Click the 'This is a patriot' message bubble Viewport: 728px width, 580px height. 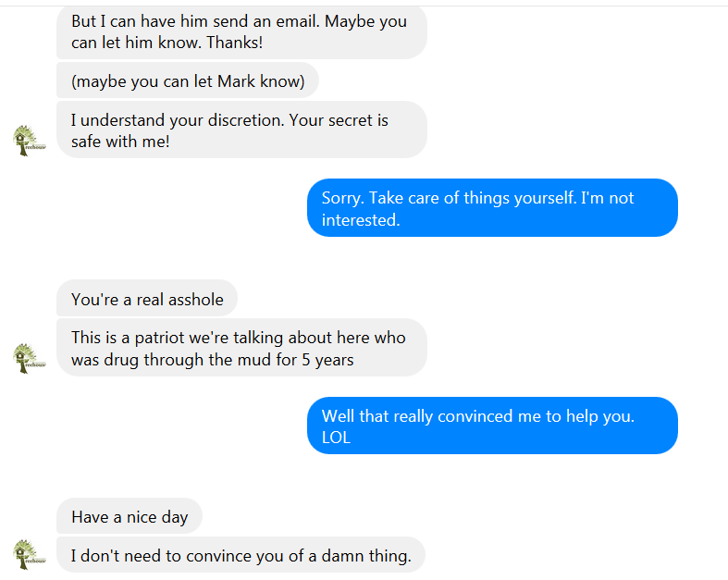pos(241,348)
